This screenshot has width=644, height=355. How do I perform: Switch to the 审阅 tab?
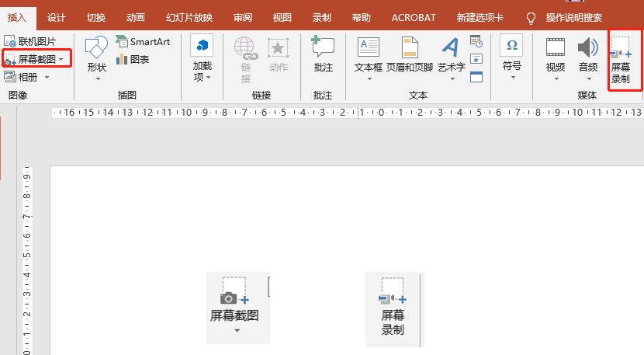click(242, 18)
